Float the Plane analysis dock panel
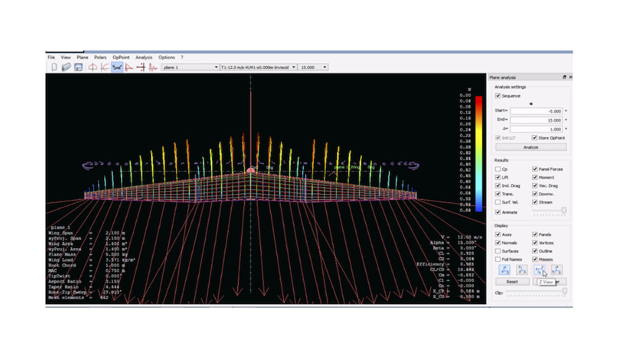The width and height of the screenshot is (624, 364). 564,77
